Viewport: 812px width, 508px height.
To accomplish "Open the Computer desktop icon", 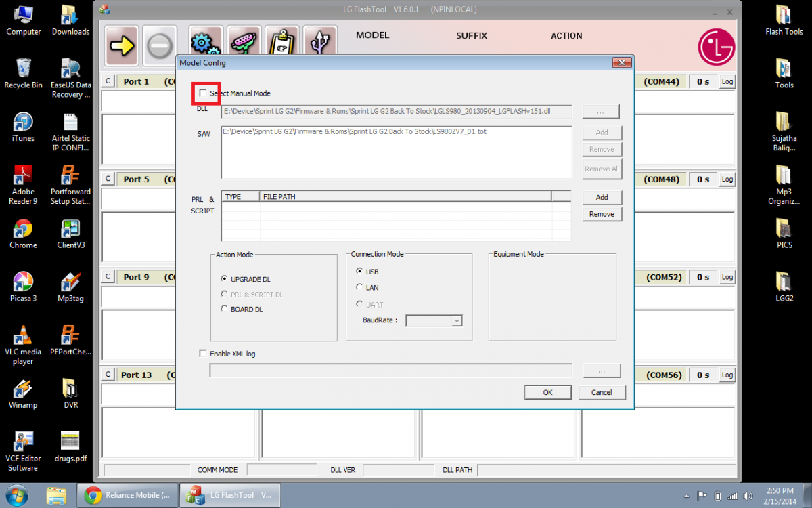I will pos(23,20).
